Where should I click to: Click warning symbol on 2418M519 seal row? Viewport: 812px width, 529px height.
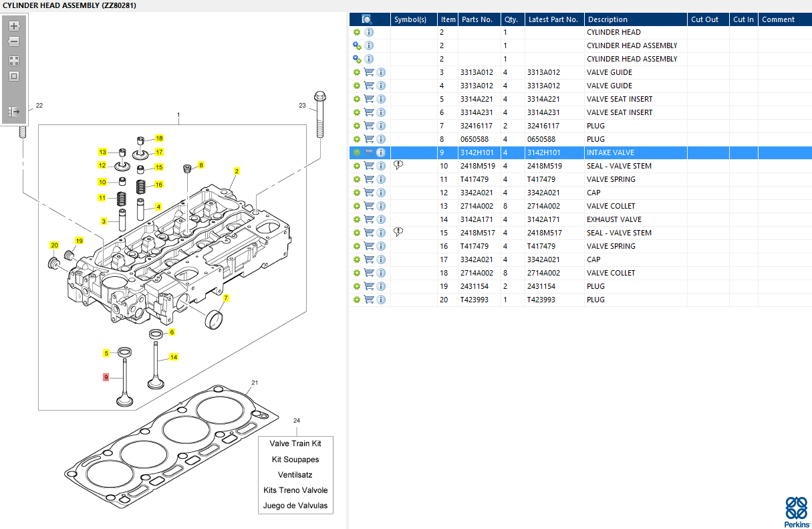click(399, 165)
